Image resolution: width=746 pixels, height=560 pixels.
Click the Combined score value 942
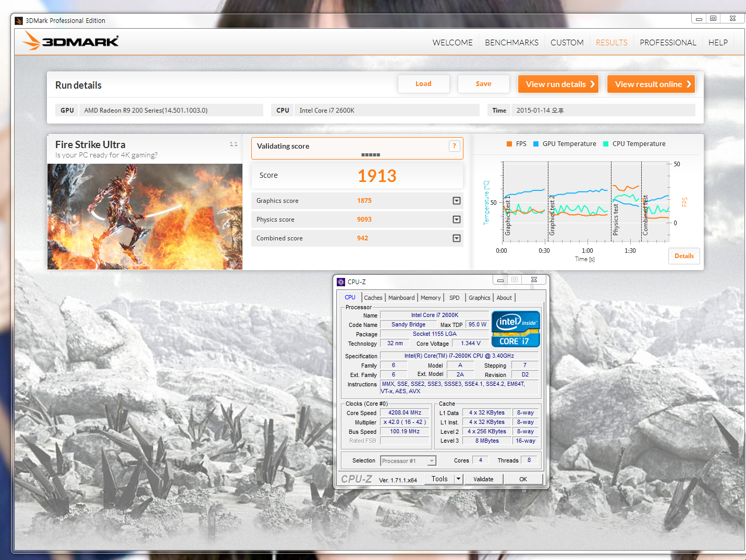click(362, 238)
